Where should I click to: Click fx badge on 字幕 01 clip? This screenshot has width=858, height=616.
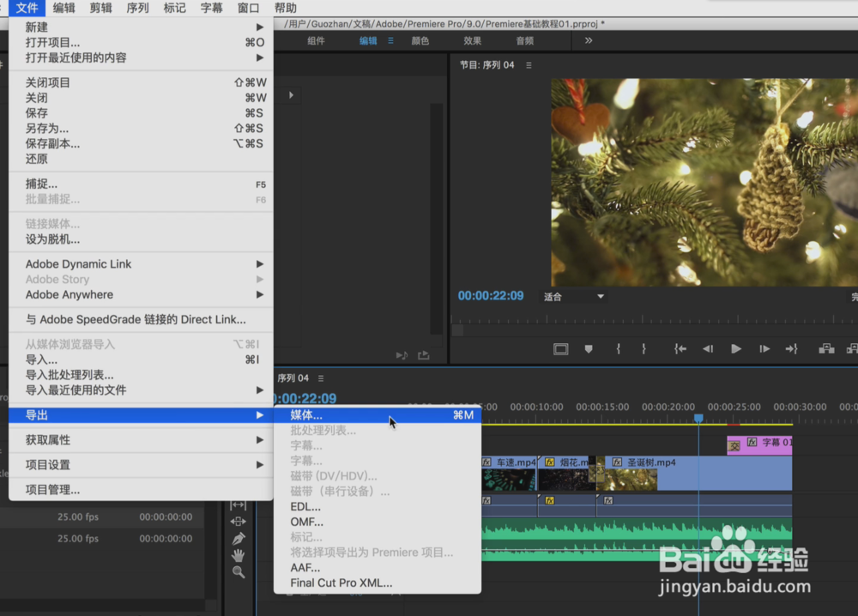(x=752, y=442)
